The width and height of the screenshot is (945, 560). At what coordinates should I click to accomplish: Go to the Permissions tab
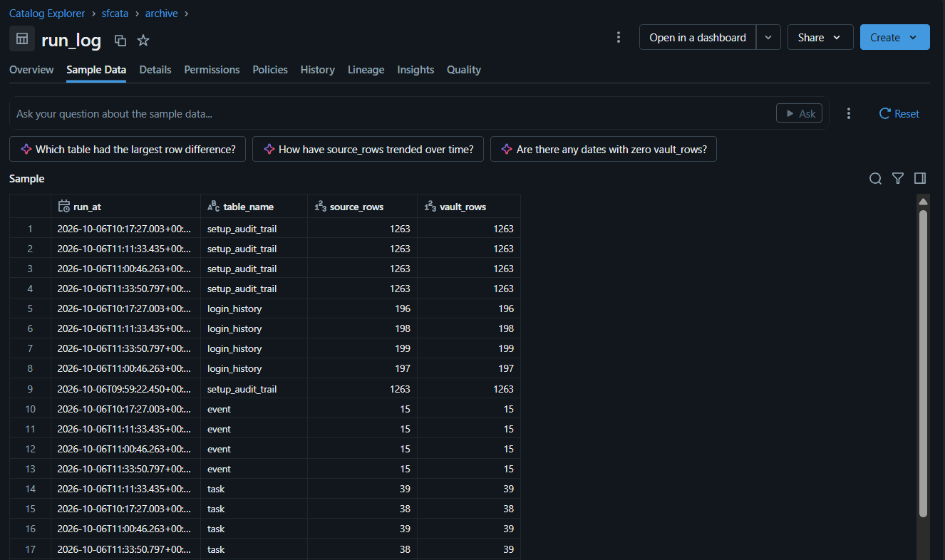(212, 70)
